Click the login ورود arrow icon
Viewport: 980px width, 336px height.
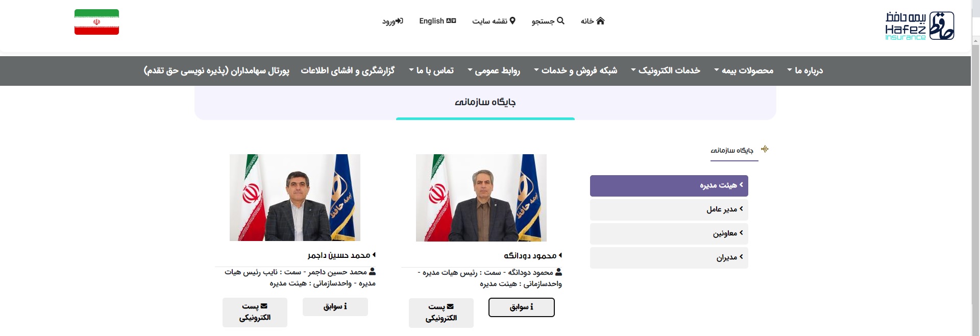click(400, 21)
